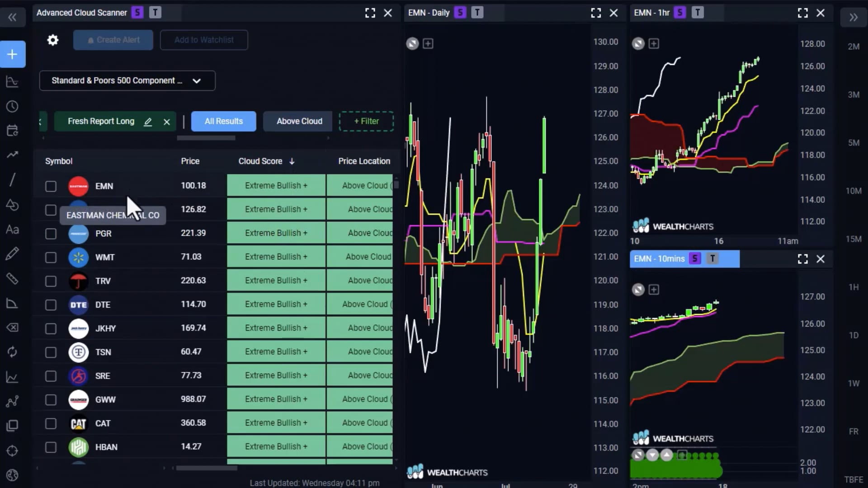Click the Create Alert button
The height and width of the screenshot is (488, 868).
113,40
